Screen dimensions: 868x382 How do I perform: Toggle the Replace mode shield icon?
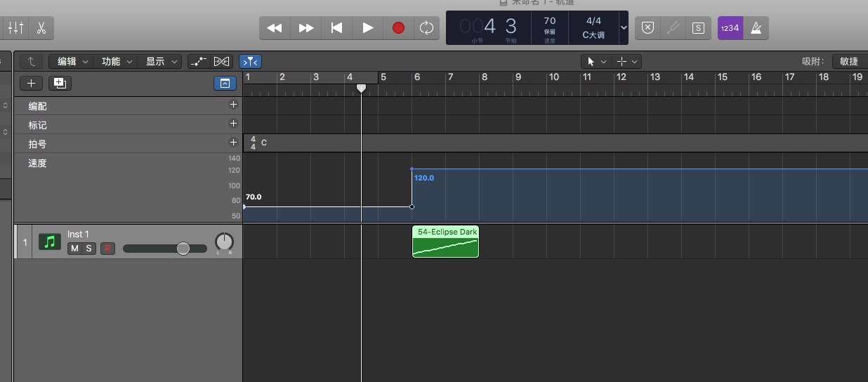[647, 28]
